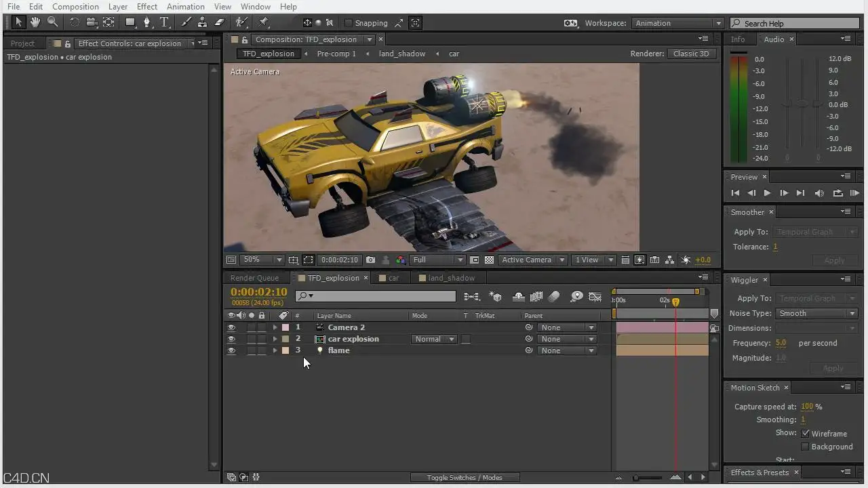Open the Active Camera view dropdown
The width and height of the screenshot is (868, 488).
pos(534,260)
